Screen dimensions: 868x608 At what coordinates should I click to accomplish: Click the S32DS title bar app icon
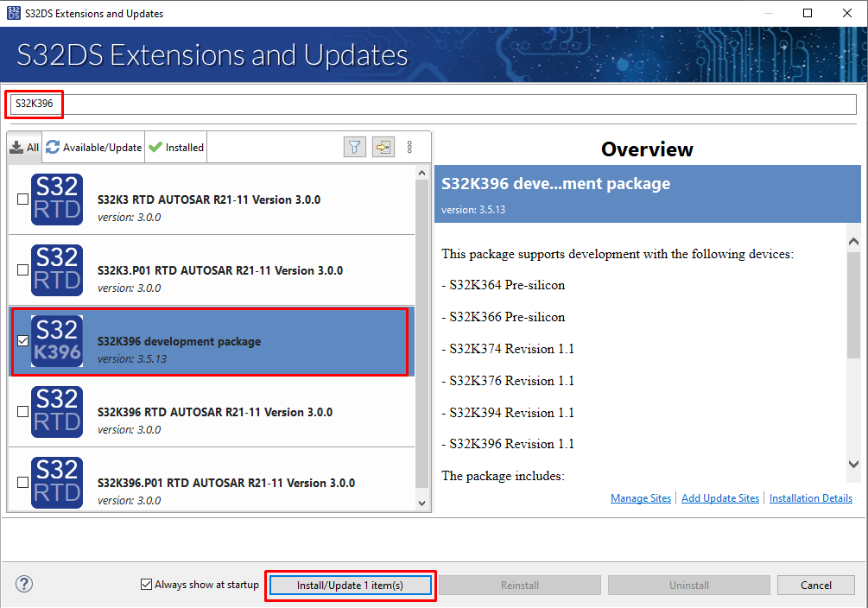[13, 13]
